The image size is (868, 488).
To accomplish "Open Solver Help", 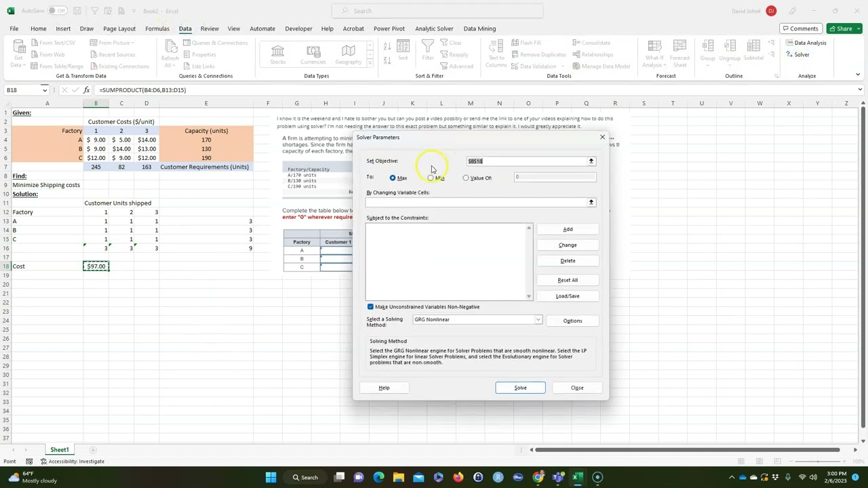I will tap(384, 388).
